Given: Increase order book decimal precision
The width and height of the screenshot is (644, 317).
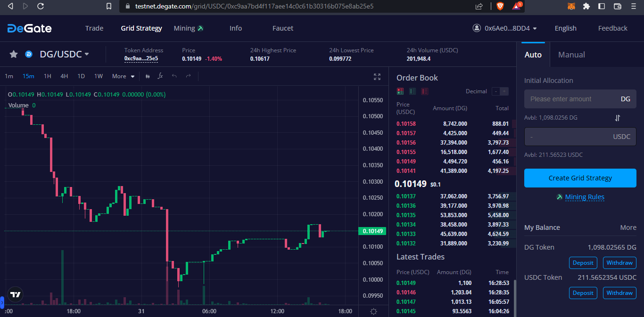Looking at the screenshot, I should pos(504,91).
